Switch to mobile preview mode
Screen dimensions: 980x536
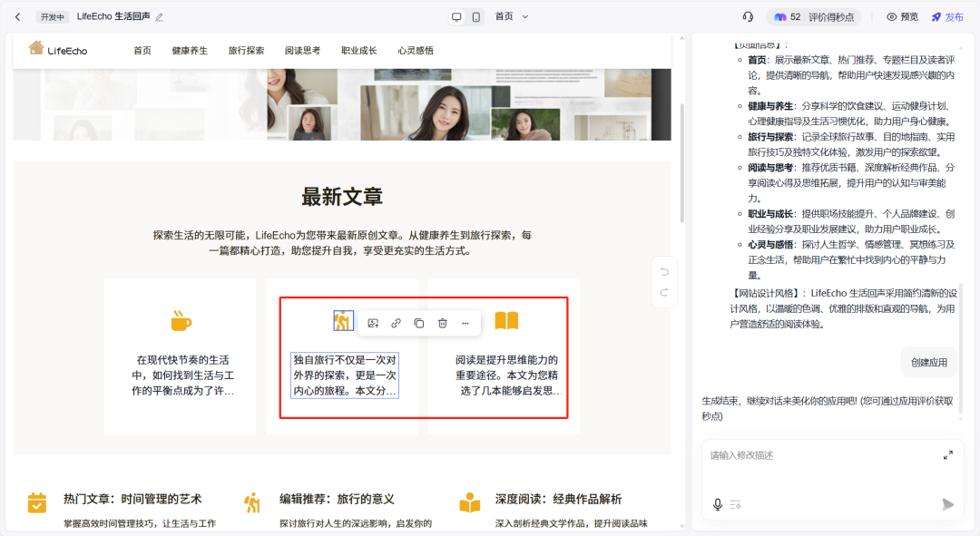476,15
